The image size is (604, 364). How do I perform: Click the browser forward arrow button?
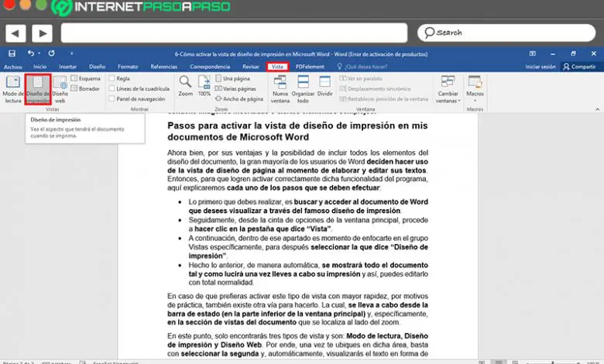point(42,33)
